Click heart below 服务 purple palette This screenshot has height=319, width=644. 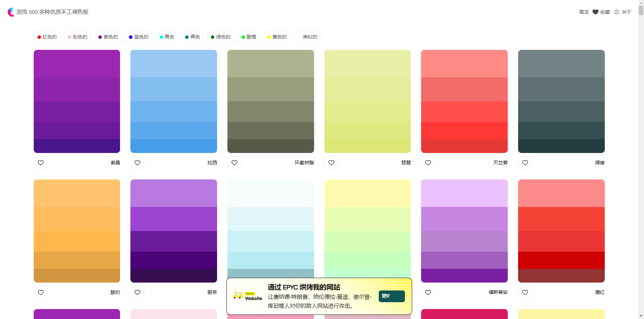point(137,292)
